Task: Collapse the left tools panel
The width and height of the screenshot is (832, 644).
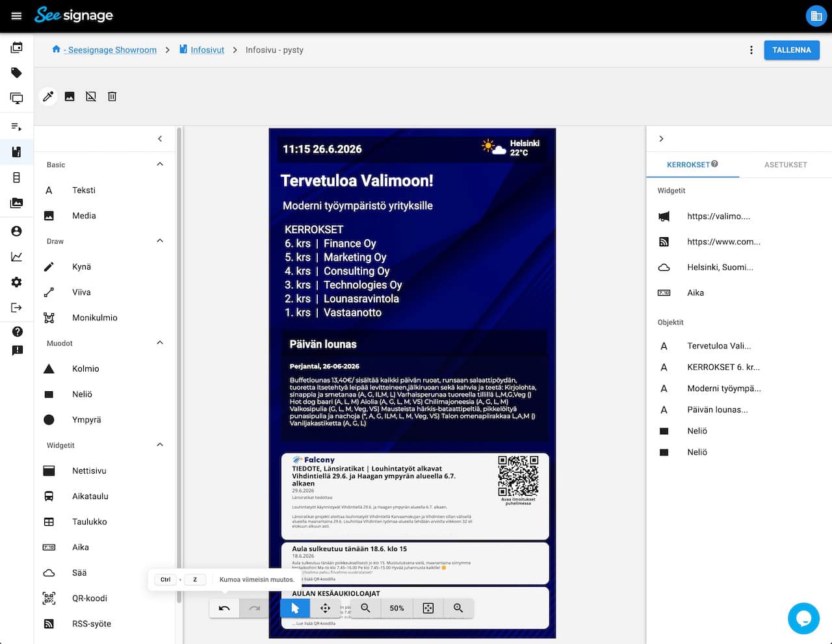Action: (160, 138)
